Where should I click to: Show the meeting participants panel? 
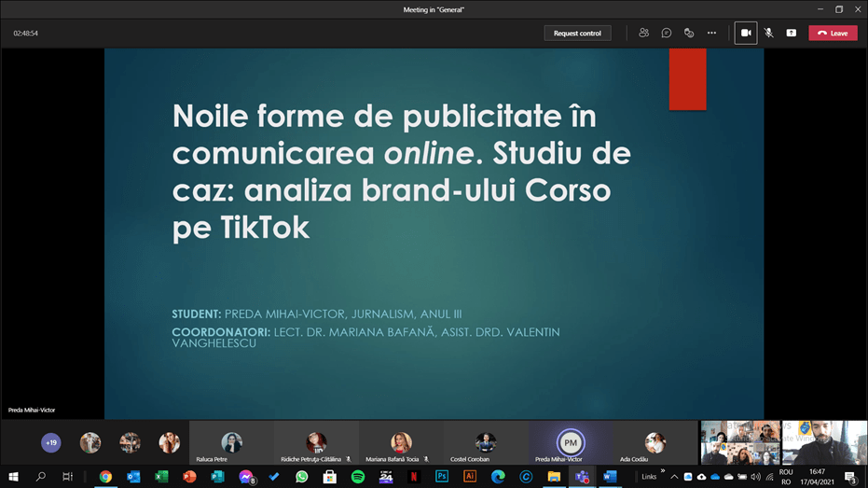tap(643, 33)
